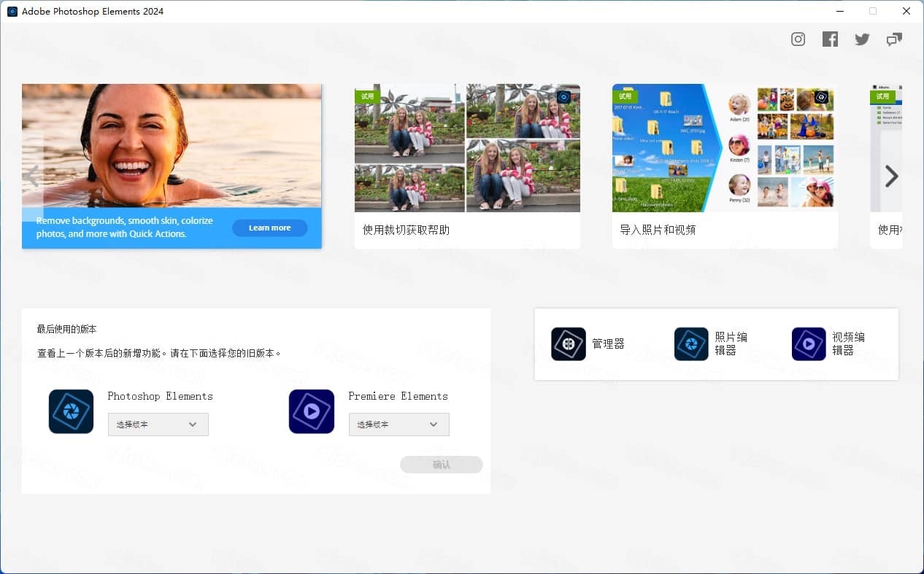Close the Photoshop Elements 2024 window
Image resolution: width=924 pixels, height=574 pixels.
click(x=906, y=11)
